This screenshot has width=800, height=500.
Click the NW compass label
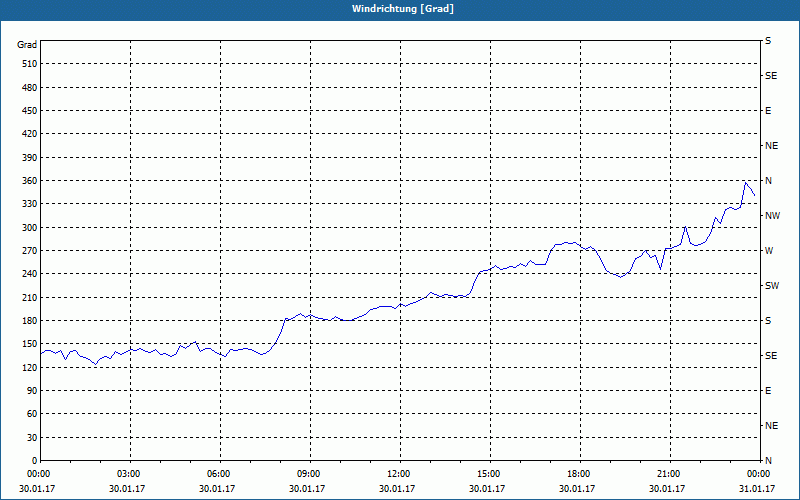[772, 216]
